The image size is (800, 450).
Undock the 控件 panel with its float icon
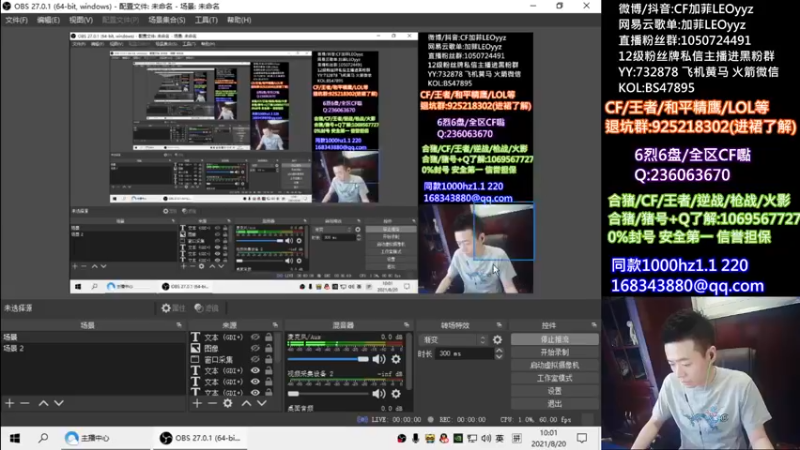tap(594, 324)
